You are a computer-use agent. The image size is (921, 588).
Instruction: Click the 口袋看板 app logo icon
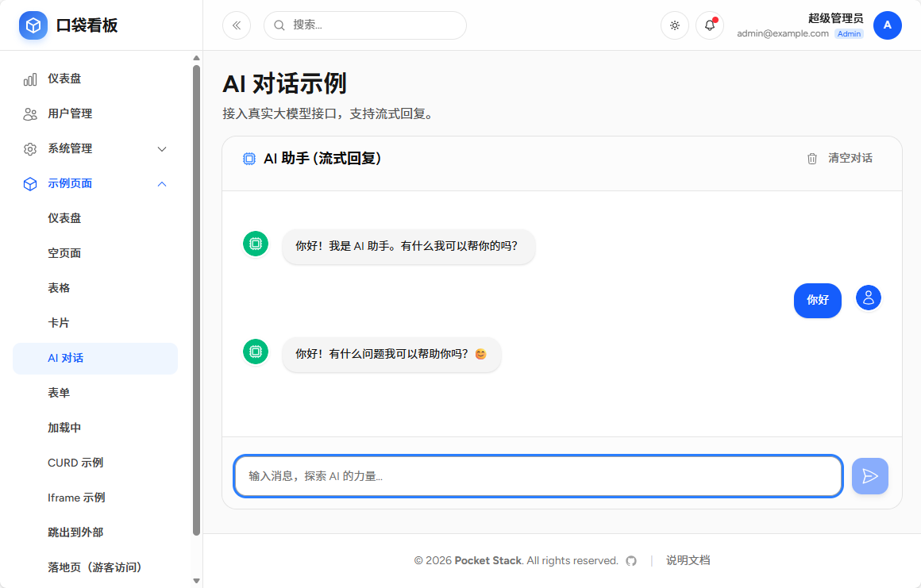click(33, 25)
